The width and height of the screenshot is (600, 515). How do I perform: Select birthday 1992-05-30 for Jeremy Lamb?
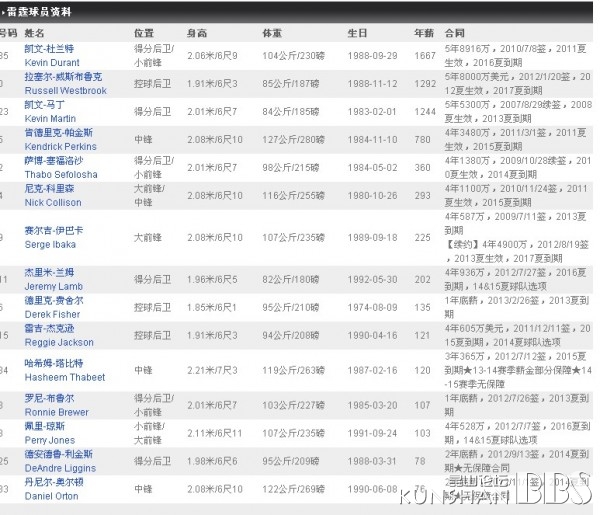(372, 280)
